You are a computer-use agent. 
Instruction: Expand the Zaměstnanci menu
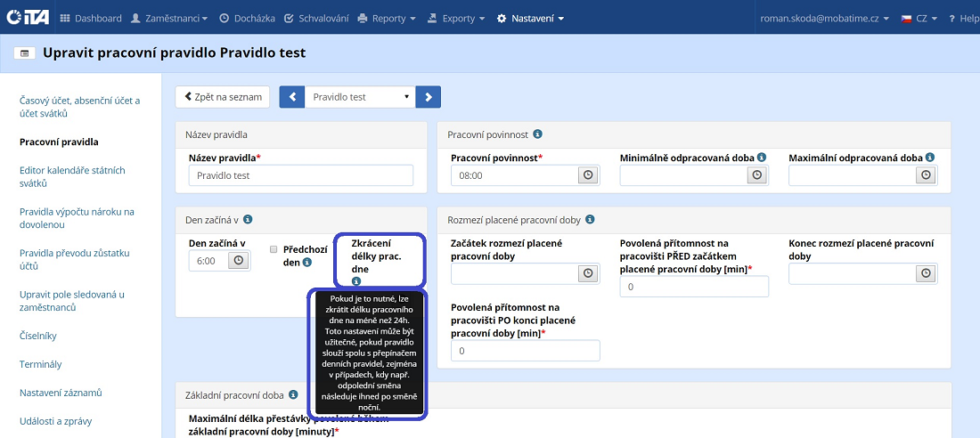pos(169,18)
